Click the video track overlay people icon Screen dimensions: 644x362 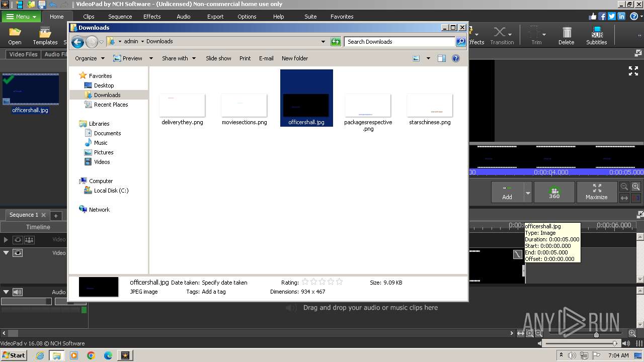click(x=29, y=240)
